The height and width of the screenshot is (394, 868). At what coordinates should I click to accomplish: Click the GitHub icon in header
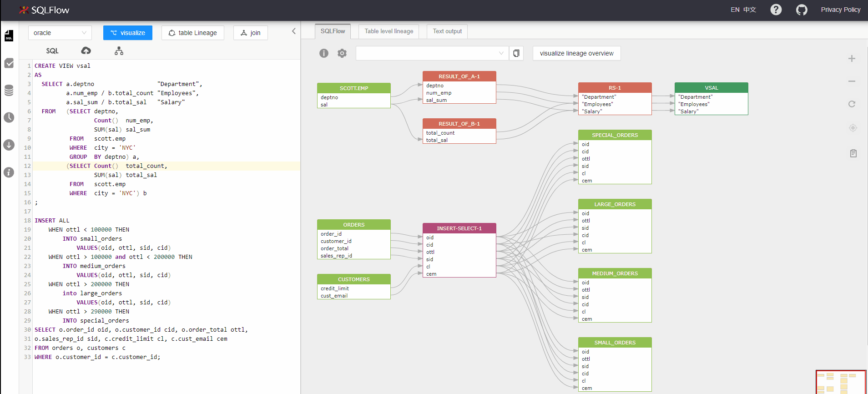[x=802, y=10]
